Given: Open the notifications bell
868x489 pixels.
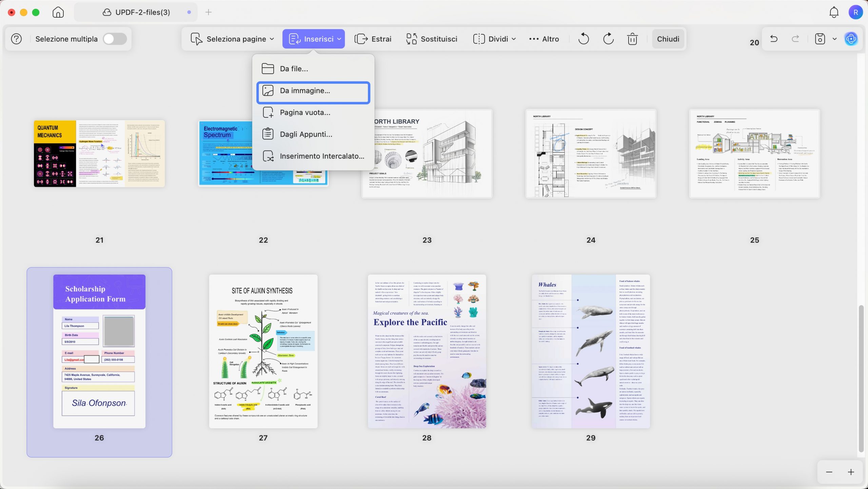Looking at the screenshot, I should (x=834, y=12).
